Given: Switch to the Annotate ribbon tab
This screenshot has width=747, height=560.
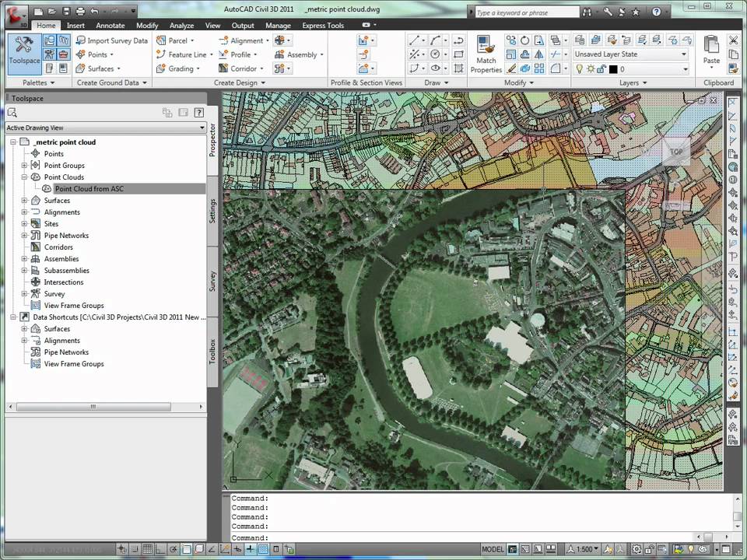Looking at the screenshot, I should point(110,26).
